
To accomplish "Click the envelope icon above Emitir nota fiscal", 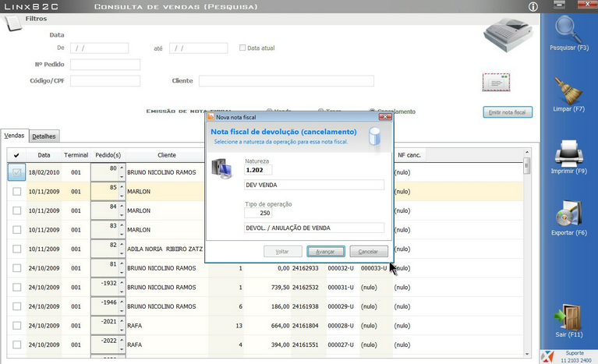I will tap(496, 83).
